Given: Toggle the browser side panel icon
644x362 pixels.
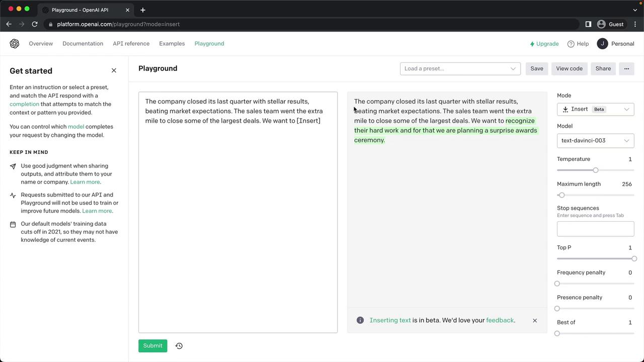Looking at the screenshot, I should pyautogui.click(x=588, y=24).
